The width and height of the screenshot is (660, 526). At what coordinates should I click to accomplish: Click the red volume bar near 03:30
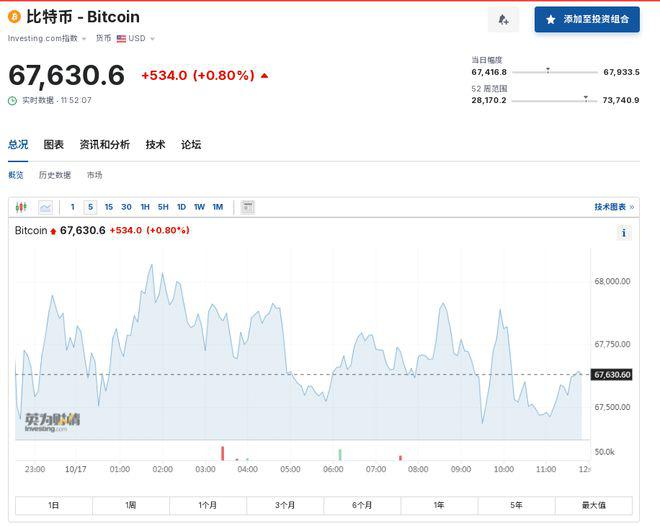[x=223, y=453]
